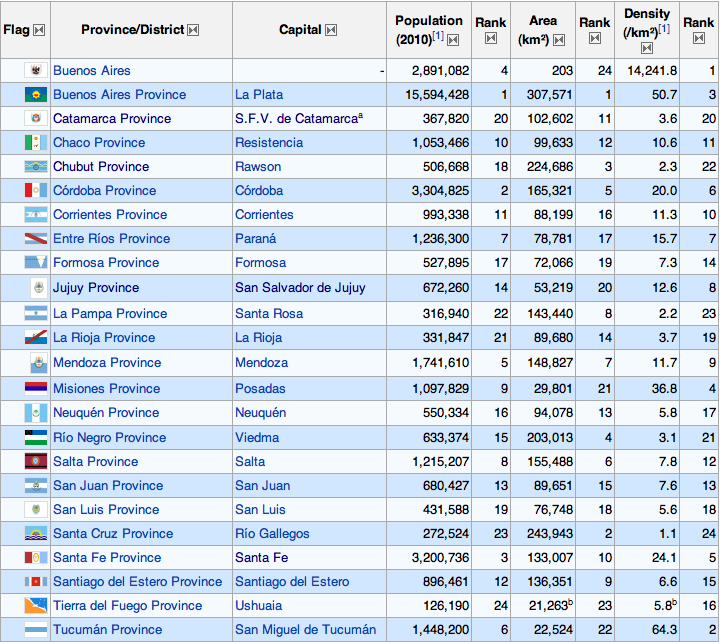
Task: Sort by the Population (2010) sort icon
Action: [453, 40]
